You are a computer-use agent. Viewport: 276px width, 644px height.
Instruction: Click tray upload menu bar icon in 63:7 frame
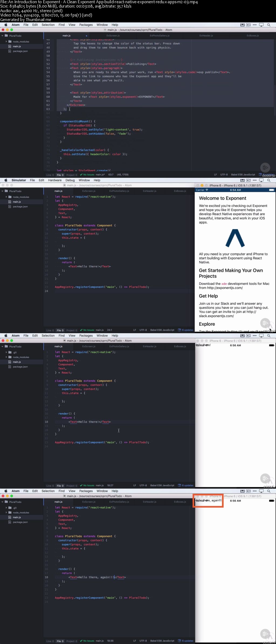[x=242, y=25]
